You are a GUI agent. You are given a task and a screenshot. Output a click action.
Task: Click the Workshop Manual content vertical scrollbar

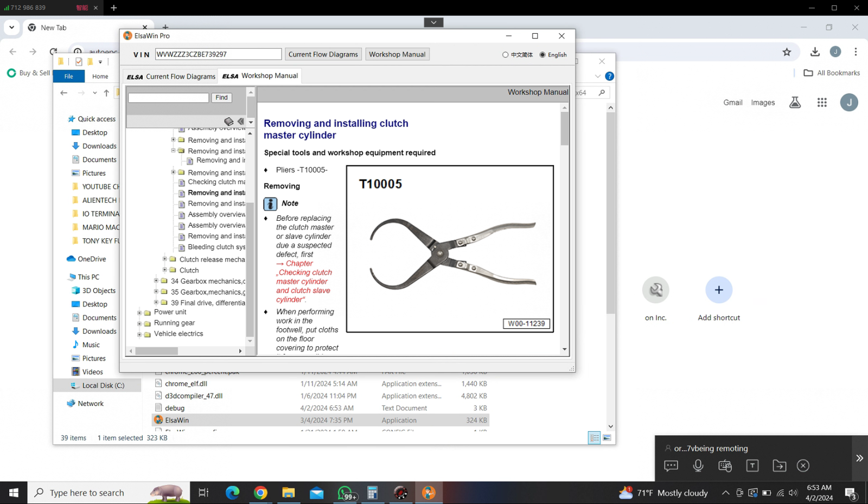point(565,129)
